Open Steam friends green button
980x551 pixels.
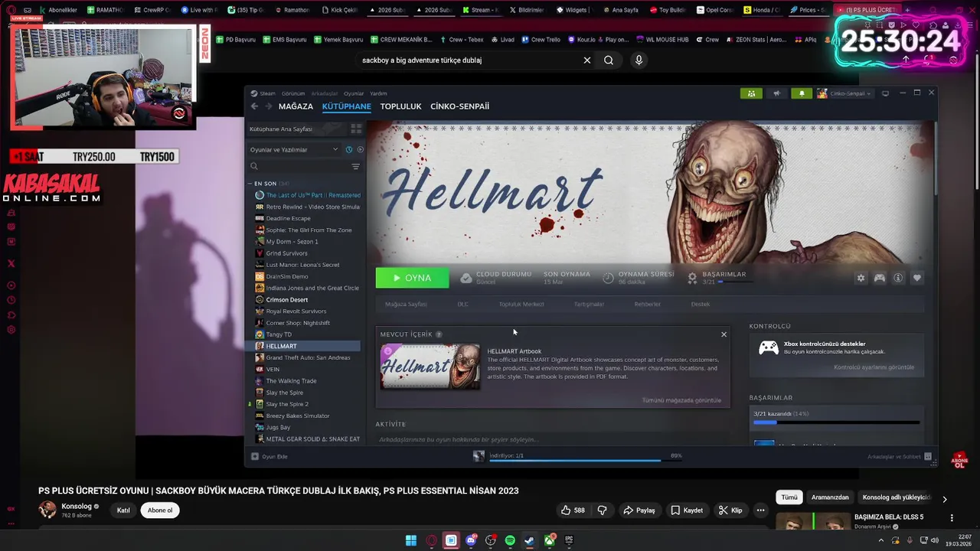(x=751, y=93)
